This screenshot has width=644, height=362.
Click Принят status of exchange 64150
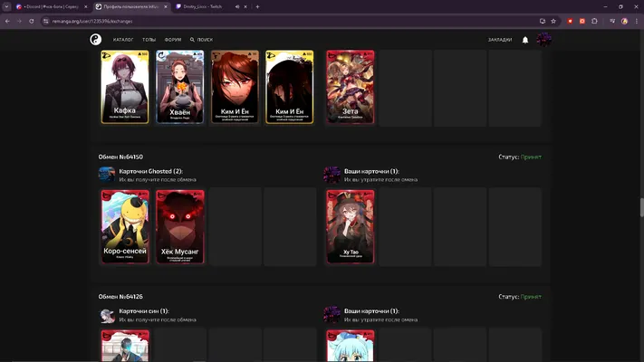pos(531,157)
